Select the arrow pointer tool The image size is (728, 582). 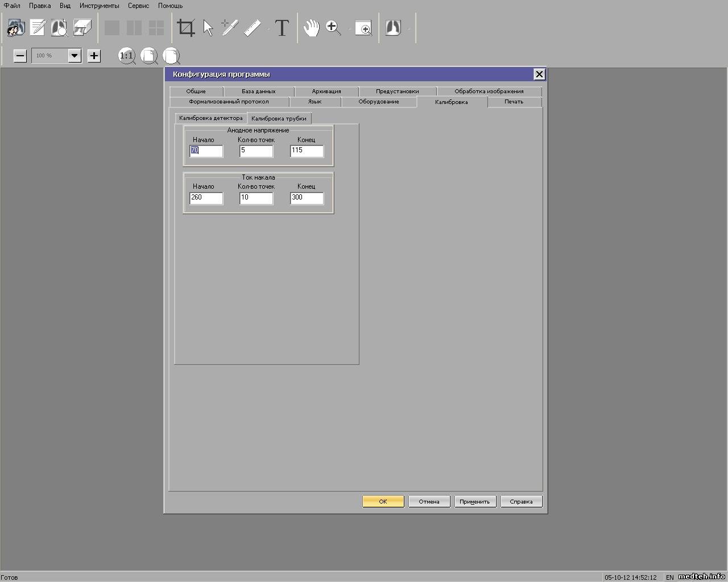[x=208, y=28]
